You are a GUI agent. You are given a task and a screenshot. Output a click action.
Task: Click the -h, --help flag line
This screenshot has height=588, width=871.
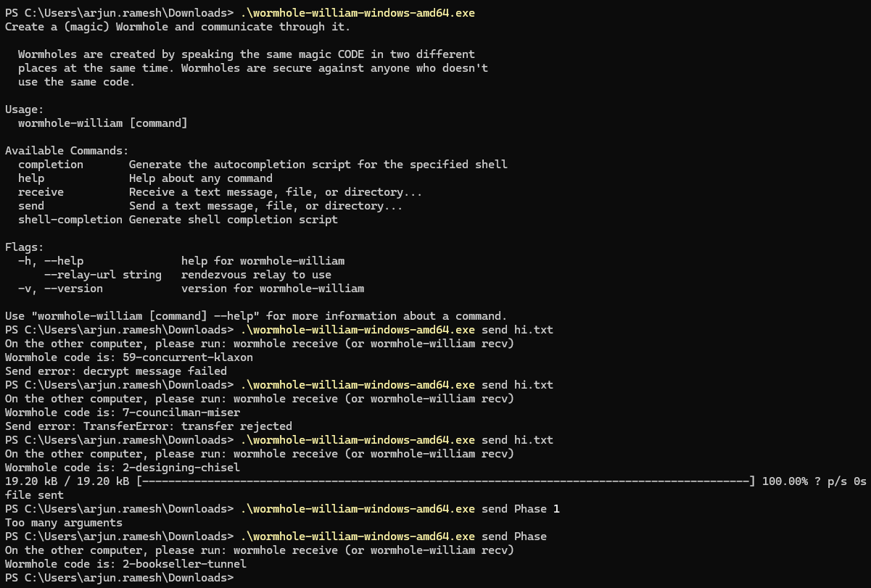click(181, 261)
